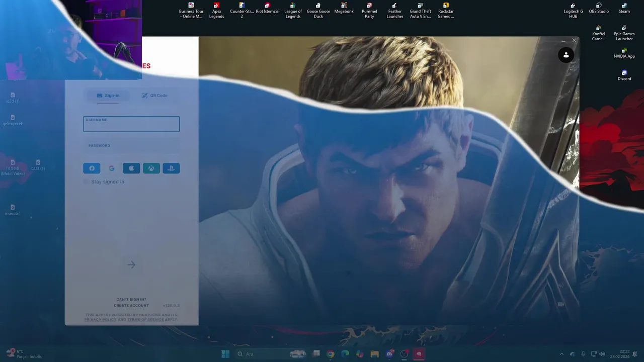Enable Stay signed in checkbox
Image resolution: width=644 pixels, height=362 pixels.
click(x=86, y=182)
